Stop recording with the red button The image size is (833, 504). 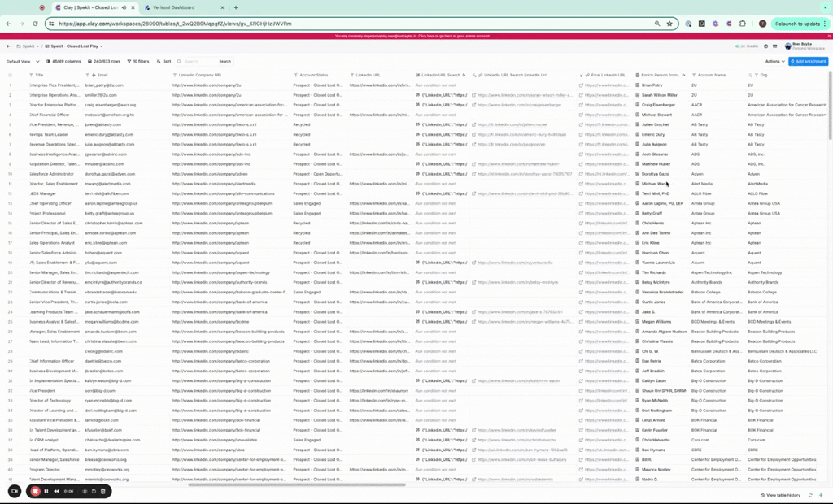click(x=35, y=491)
